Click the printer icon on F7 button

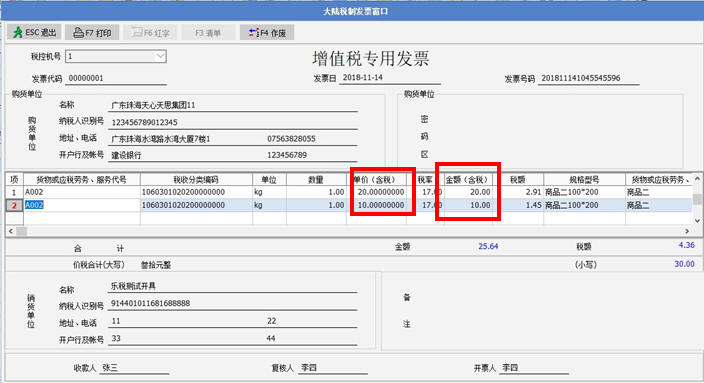78,33
